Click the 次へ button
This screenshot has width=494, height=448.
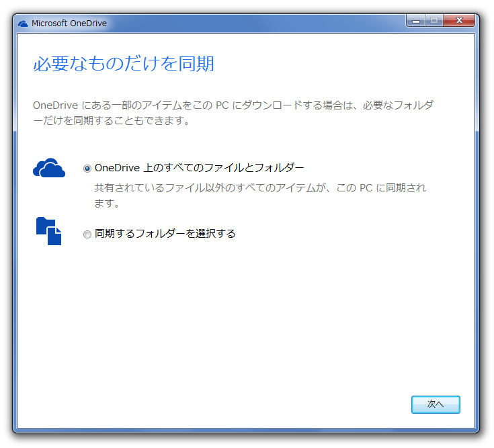[x=436, y=404]
